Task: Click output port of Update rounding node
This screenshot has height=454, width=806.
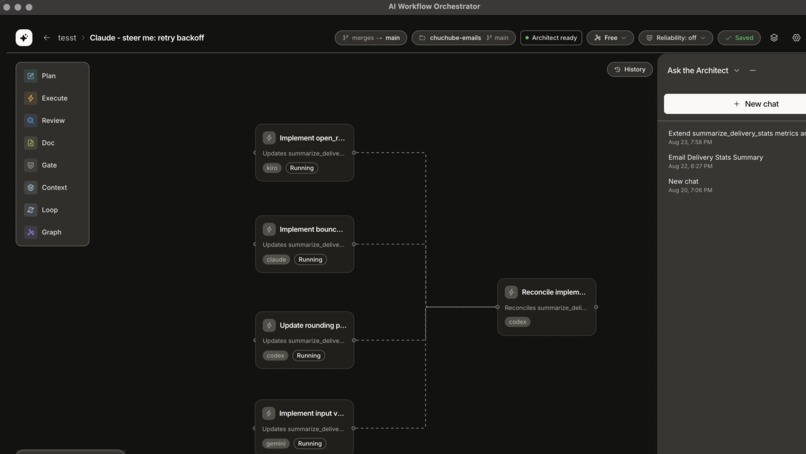Action: tap(354, 340)
